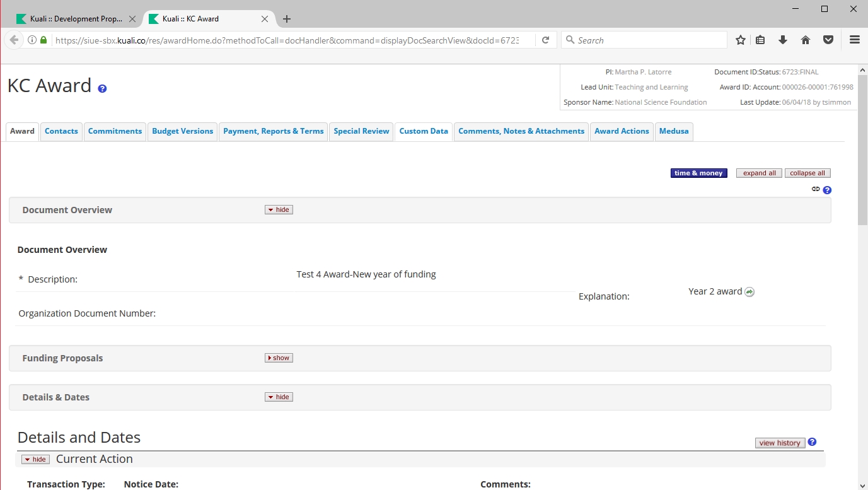Image resolution: width=868 pixels, height=490 pixels.
Task: Open the Firefox downloads arrow icon
Action: (783, 40)
